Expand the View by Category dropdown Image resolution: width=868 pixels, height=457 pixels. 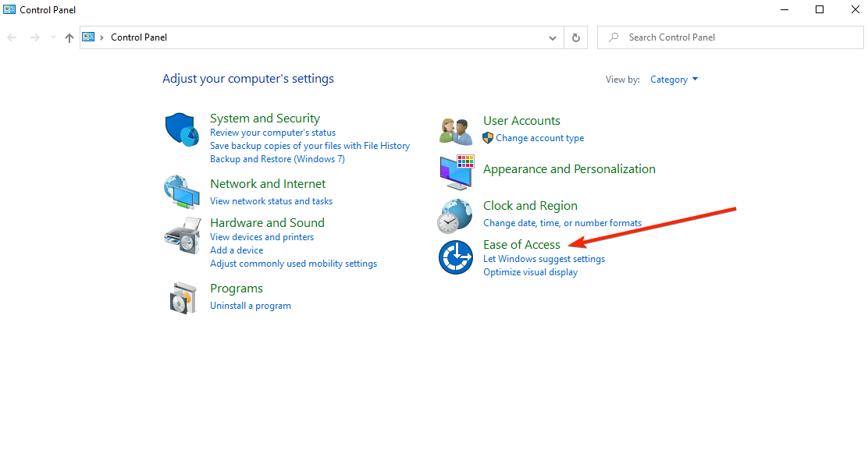tap(674, 80)
